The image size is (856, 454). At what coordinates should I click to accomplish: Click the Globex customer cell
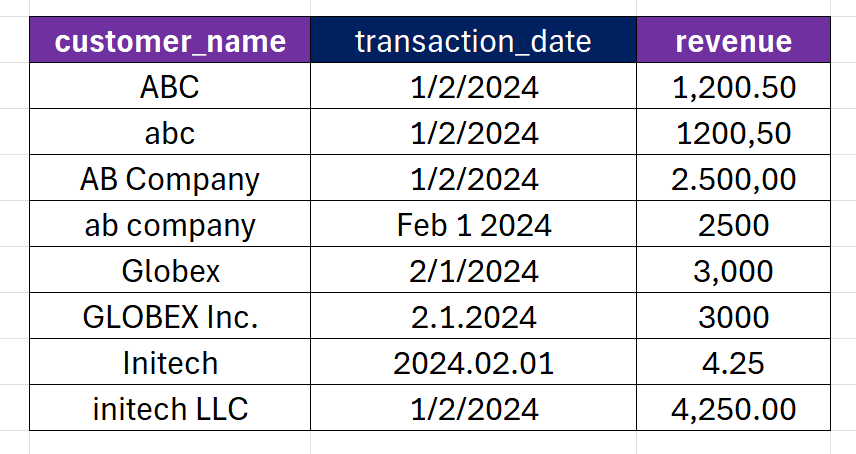(x=170, y=271)
